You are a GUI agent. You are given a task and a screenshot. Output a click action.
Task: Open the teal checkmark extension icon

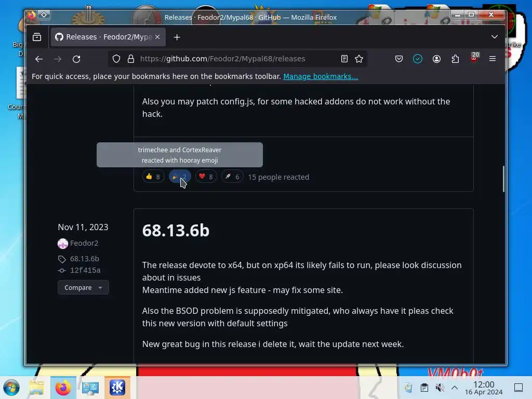(x=418, y=59)
